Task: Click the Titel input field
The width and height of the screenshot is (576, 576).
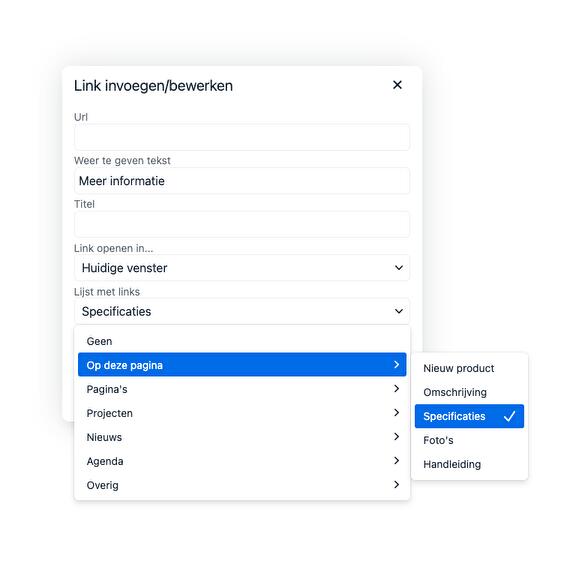Action: [x=242, y=224]
